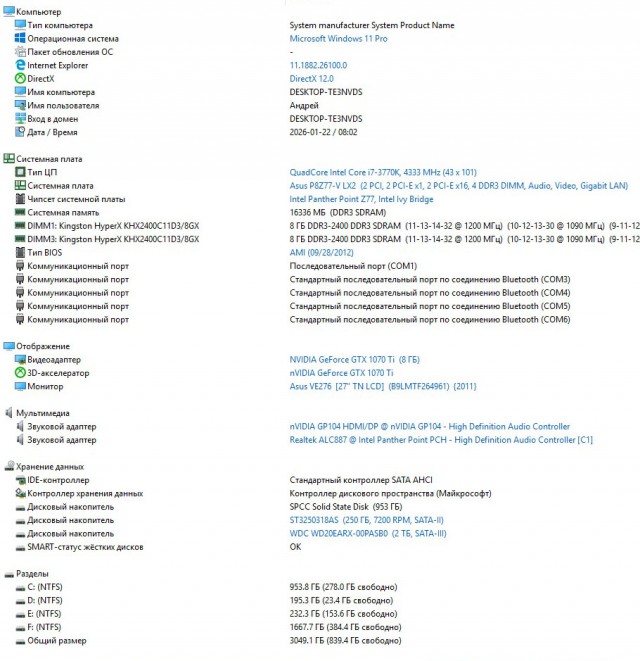
Task: Click the DIMM1 memory module icon
Action: (20, 226)
